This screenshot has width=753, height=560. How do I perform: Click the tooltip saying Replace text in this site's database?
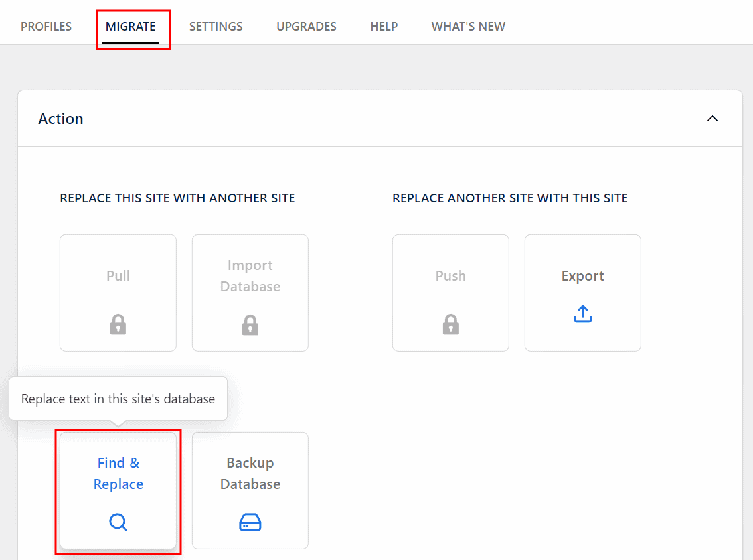[118, 398]
